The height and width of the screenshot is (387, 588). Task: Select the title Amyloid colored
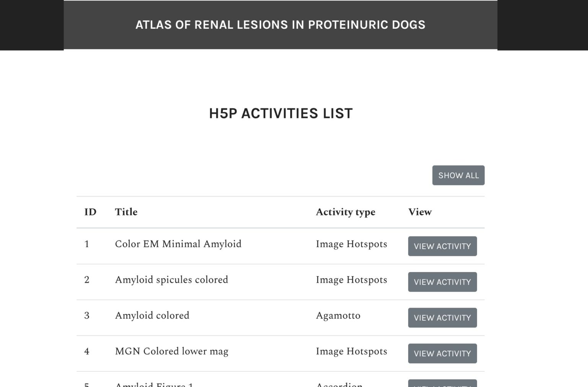[152, 315]
